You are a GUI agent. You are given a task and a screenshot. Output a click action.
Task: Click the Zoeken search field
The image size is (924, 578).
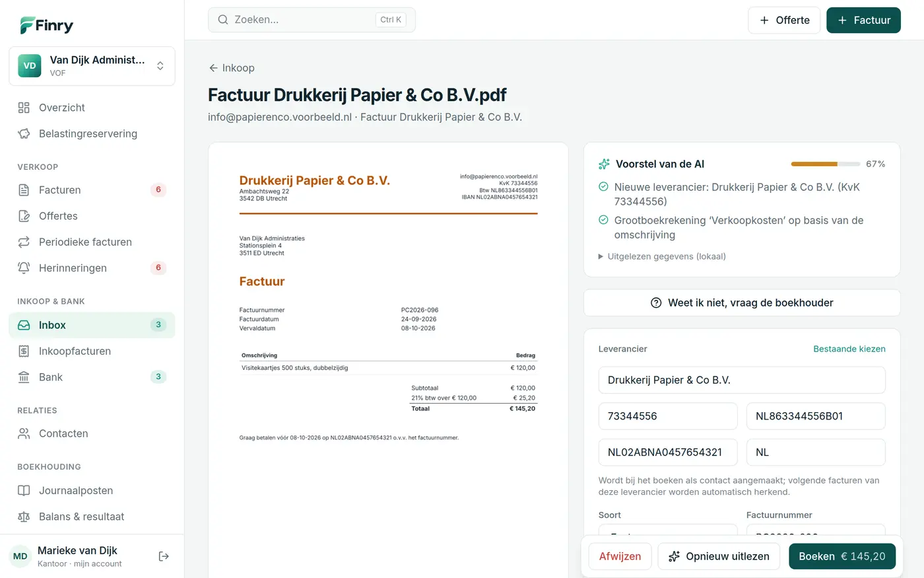coord(312,20)
